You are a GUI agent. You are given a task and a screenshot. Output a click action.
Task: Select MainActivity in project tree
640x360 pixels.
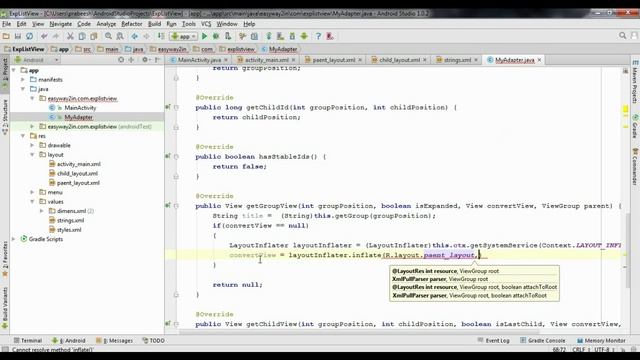click(x=80, y=108)
